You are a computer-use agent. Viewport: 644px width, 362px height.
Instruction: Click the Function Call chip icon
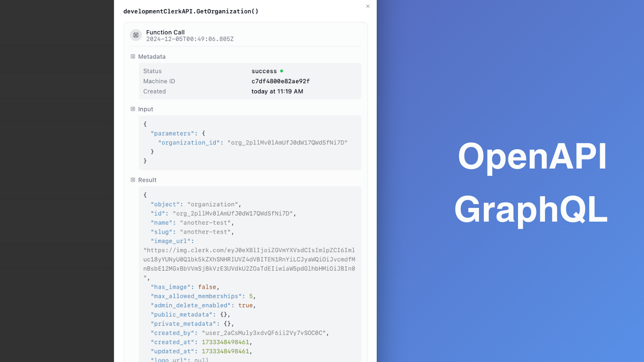click(x=136, y=35)
